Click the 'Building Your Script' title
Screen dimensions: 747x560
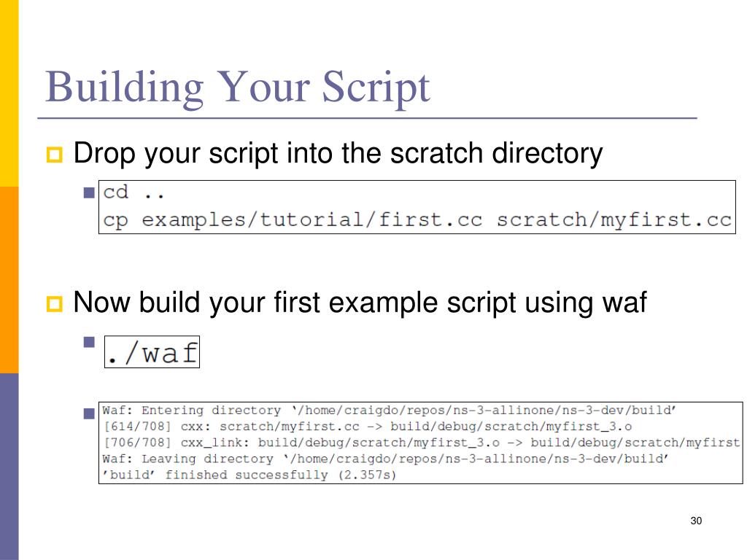[x=238, y=87]
